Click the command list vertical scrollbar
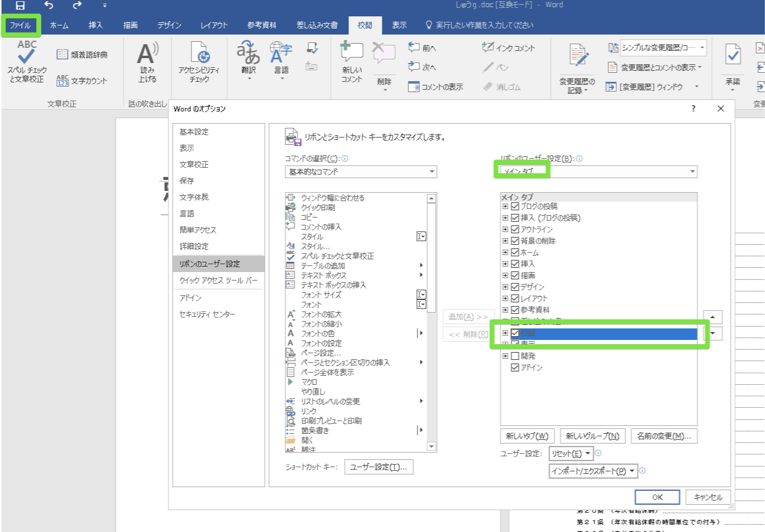The height and width of the screenshot is (532, 765). pos(432,322)
